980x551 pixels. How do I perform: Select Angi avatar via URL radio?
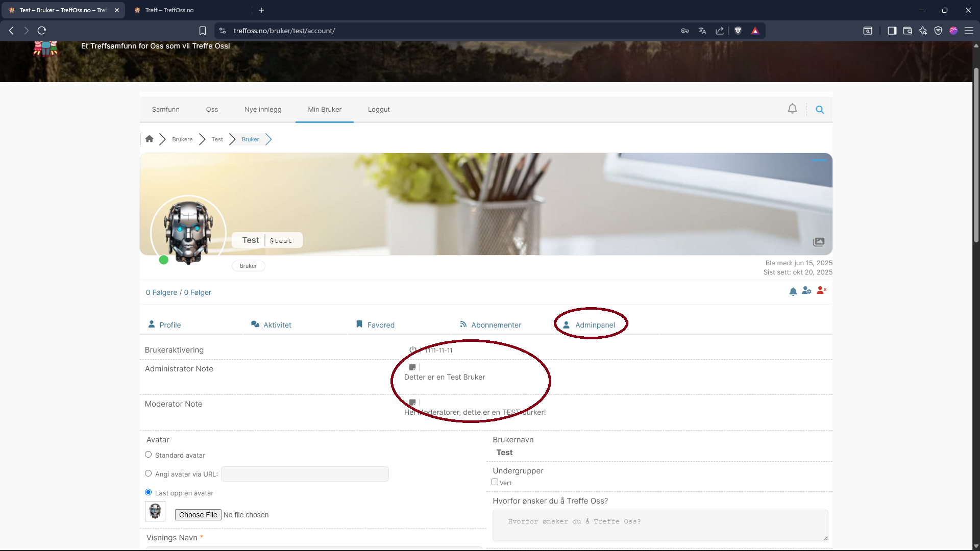click(x=149, y=473)
